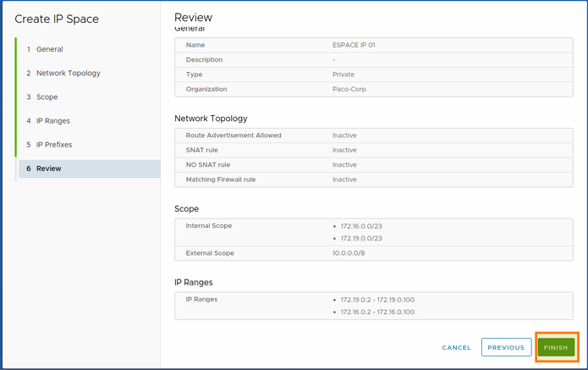Select step 6 Review
588x370 pixels.
click(x=89, y=168)
